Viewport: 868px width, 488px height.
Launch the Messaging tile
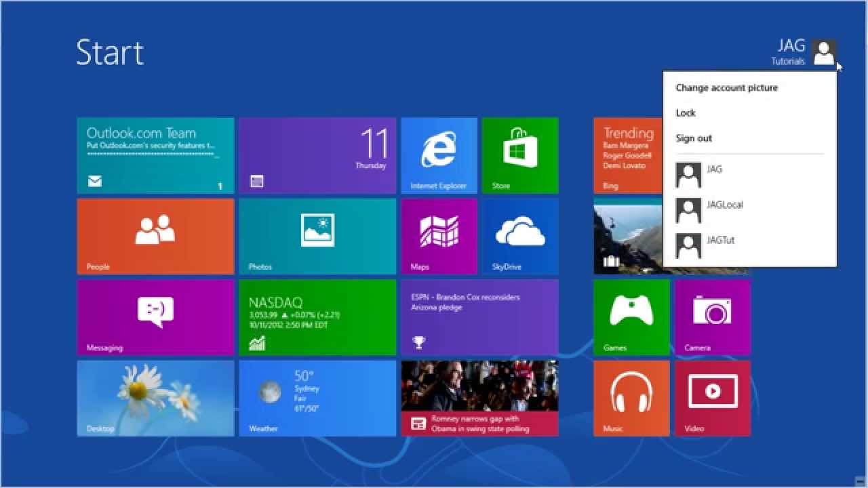click(155, 317)
